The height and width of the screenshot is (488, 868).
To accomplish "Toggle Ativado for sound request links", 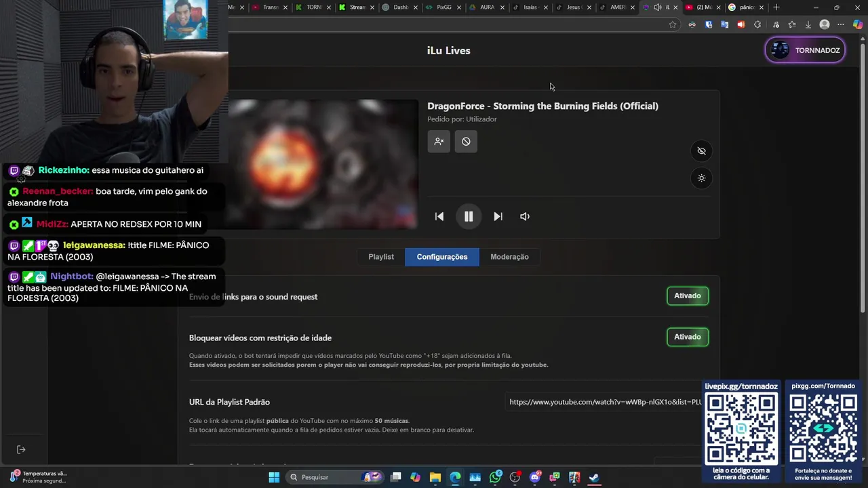I will tap(688, 296).
